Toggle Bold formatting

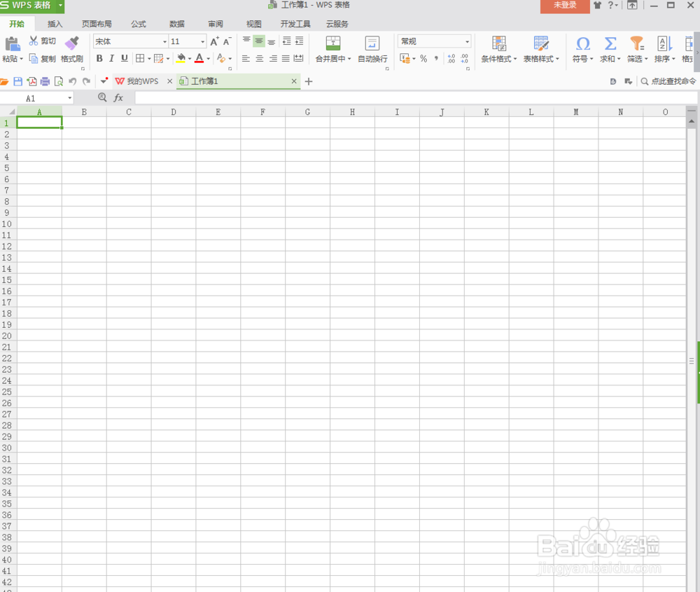pyautogui.click(x=99, y=59)
